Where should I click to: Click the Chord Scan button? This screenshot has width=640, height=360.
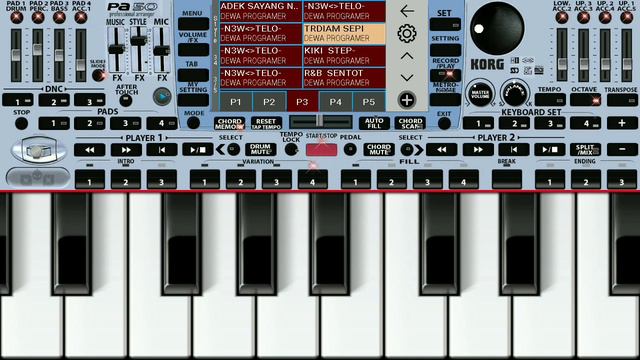pos(410,123)
